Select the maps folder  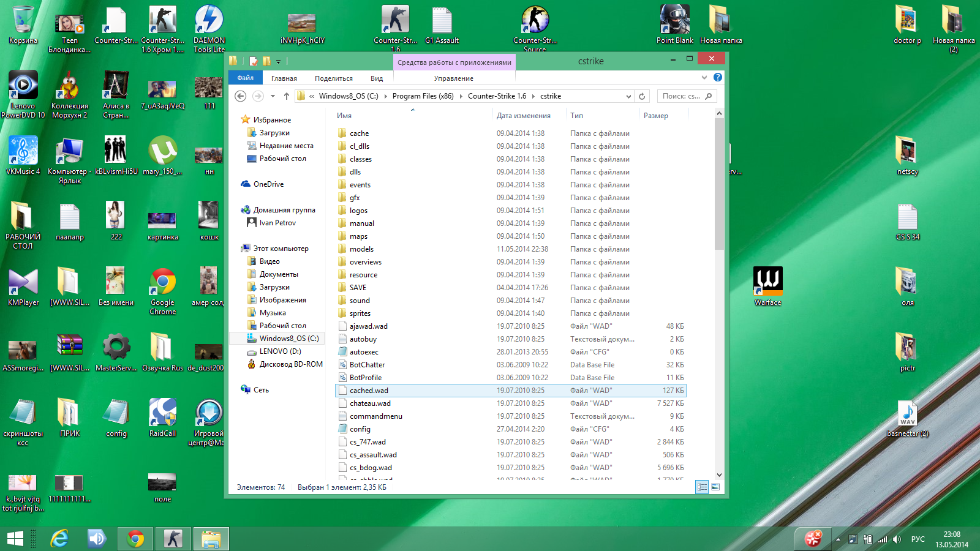[x=358, y=236]
